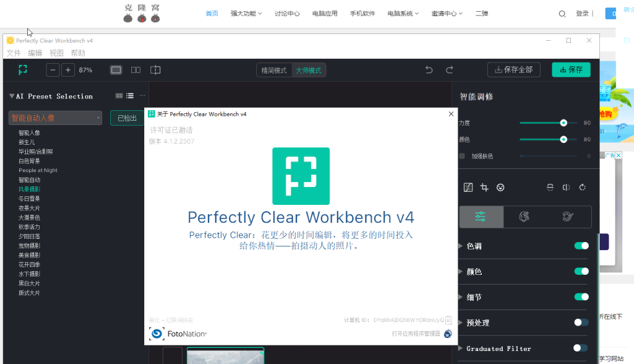Image resolution: width=634 pixels, height=364 pixels.
Task: Zoom out with the minus button
Action: [x=53, y=70]
